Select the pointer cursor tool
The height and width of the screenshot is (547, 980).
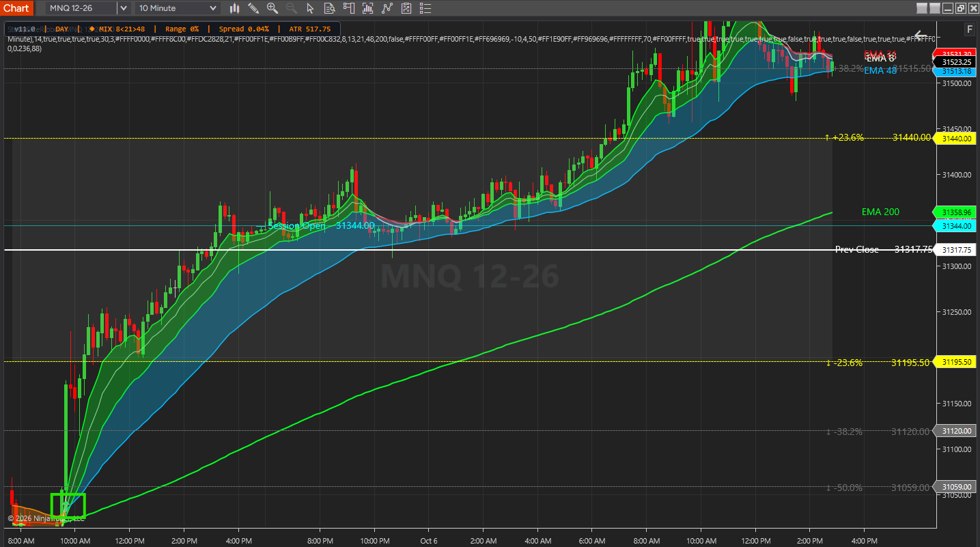311,8
